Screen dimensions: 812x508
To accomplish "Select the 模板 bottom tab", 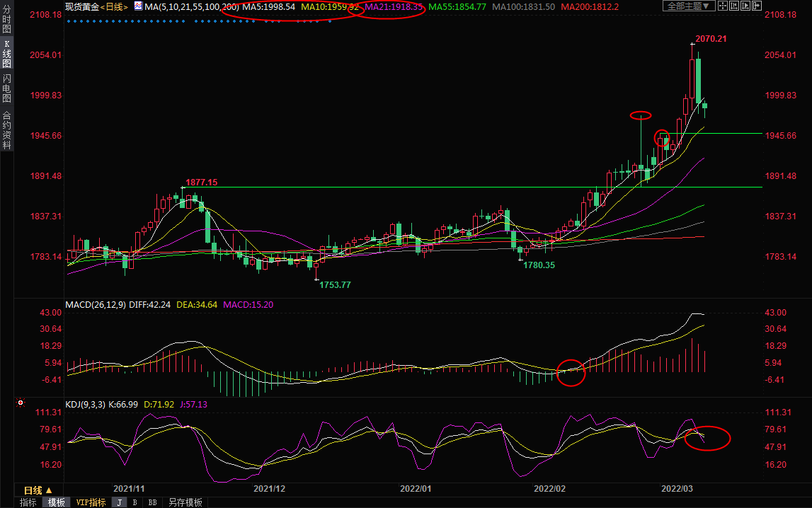I will point(57,502).
